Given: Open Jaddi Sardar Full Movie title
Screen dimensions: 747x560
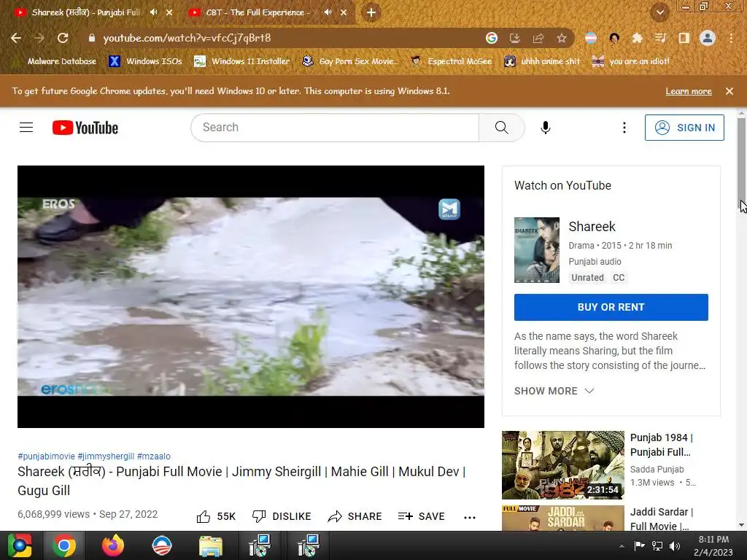Looking at the screenshot, I should click(661, 519).
